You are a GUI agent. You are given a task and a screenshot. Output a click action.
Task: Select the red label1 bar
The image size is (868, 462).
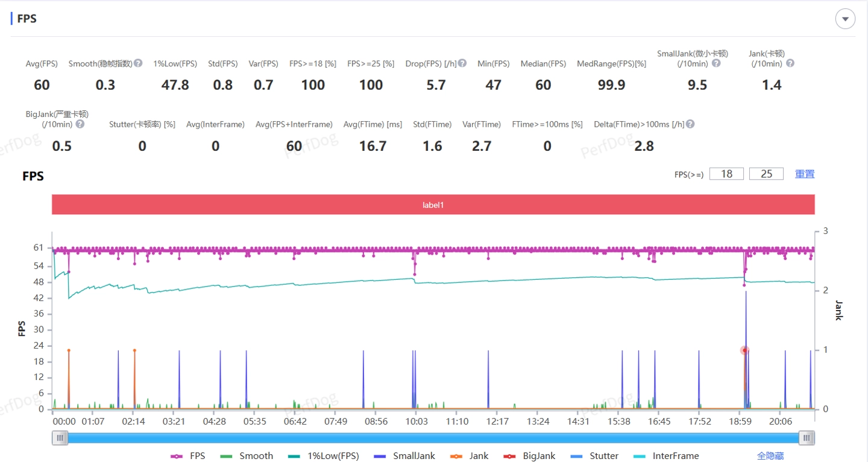(x=433, y=205)
